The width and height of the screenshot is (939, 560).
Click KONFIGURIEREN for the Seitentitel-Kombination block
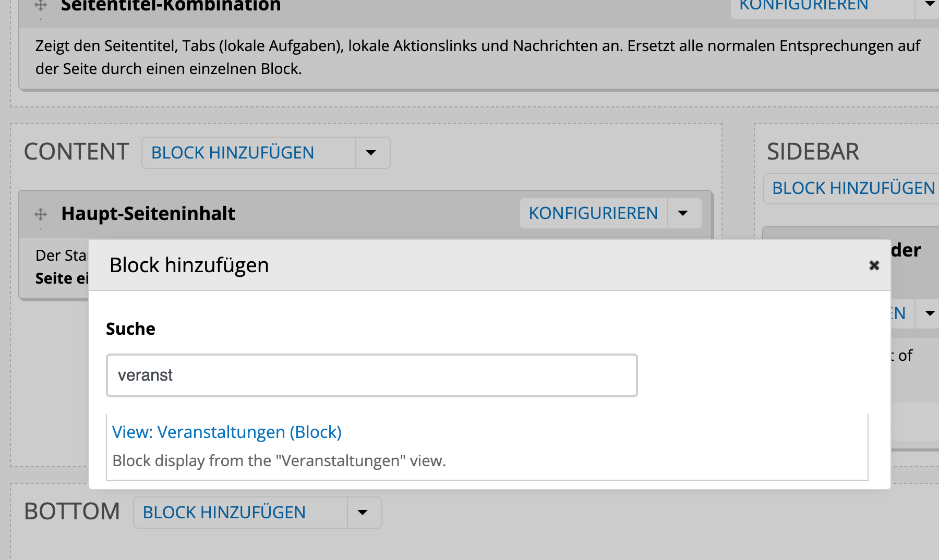coord(803,6)
